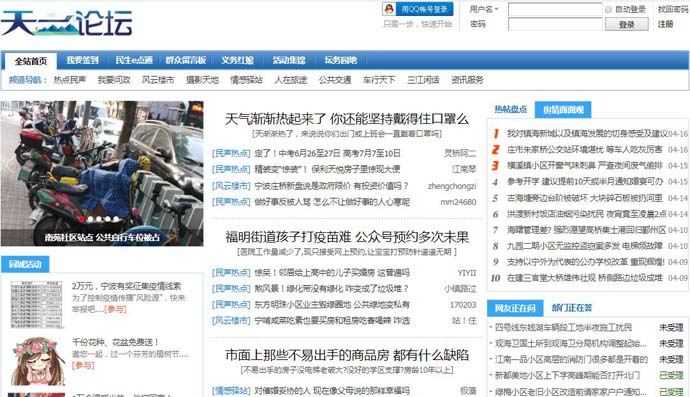This screenshot has height=397, width=690.
Task: Open author mm24680 profile
Action: click(458, 202)
